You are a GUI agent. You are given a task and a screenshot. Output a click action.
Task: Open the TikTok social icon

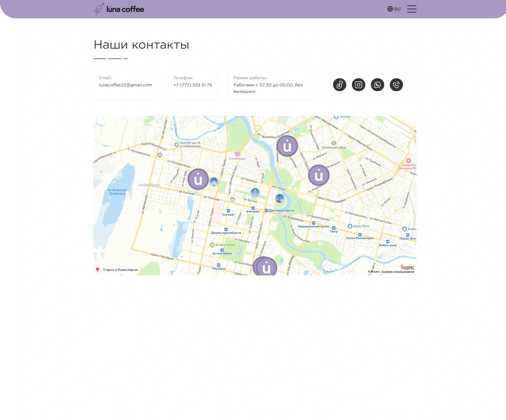[339, 85]
